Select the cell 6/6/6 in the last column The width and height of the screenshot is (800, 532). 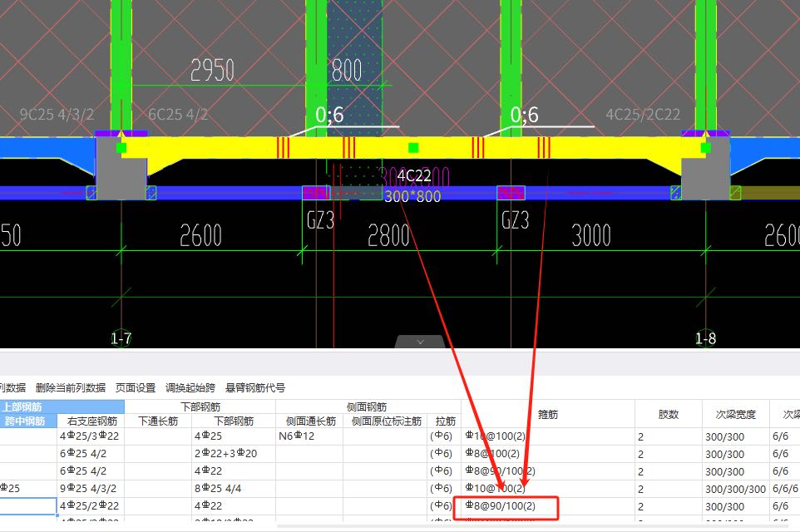point(785,489)
